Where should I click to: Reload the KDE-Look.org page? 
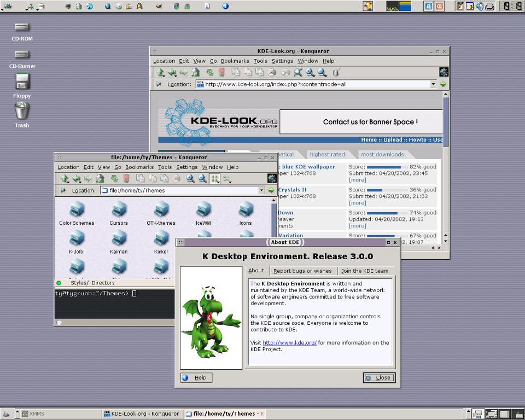pos(210,72)
